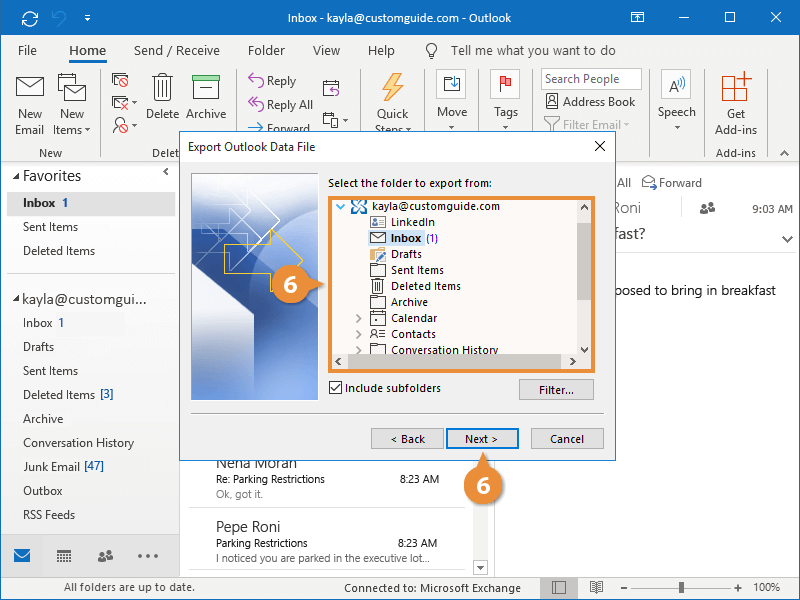Open the Speech menu
Screen dimensions: 800x600
click(x=677, y=99)
